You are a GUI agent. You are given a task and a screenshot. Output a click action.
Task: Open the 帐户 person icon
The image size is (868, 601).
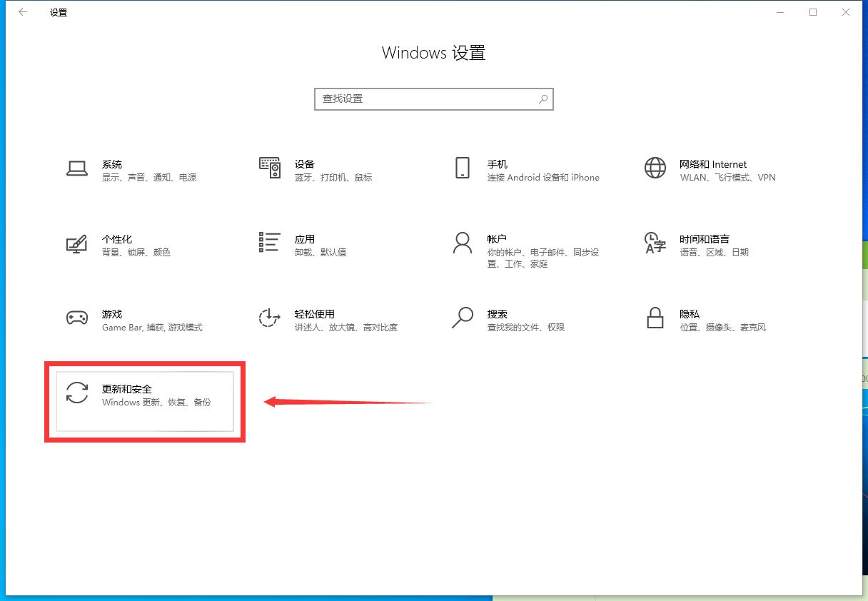coord(463,243)
